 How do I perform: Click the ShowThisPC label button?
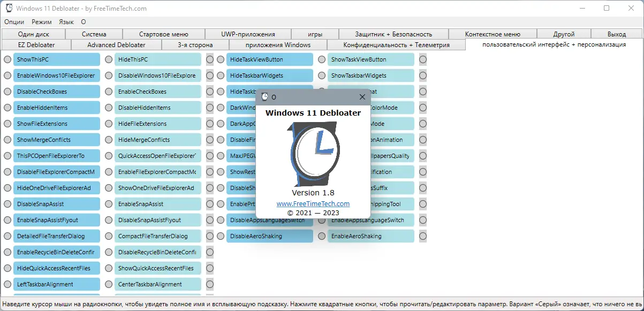(57, 59)
